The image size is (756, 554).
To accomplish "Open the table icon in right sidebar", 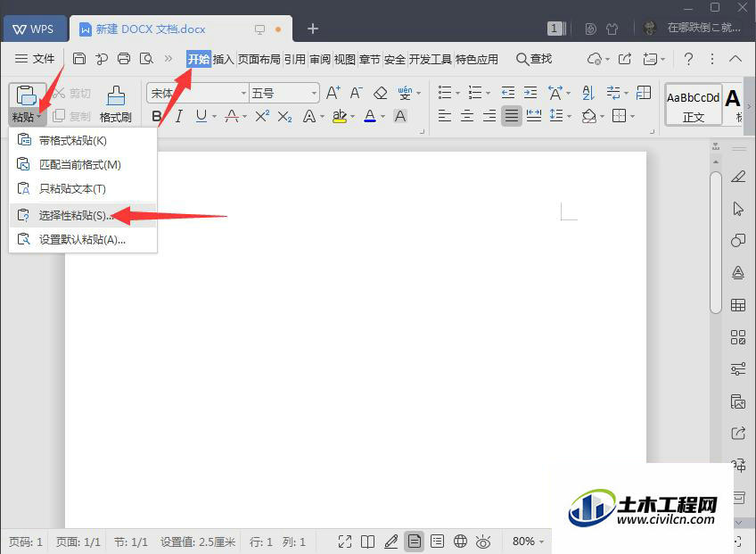I will [738, 305].
